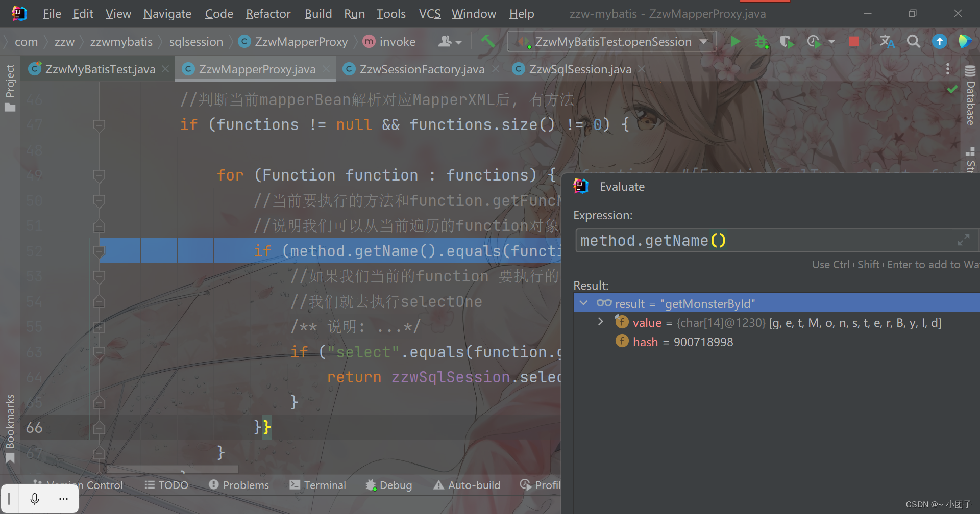
Task: Fold the if block at line 47
Action: [x=99, y=125]
